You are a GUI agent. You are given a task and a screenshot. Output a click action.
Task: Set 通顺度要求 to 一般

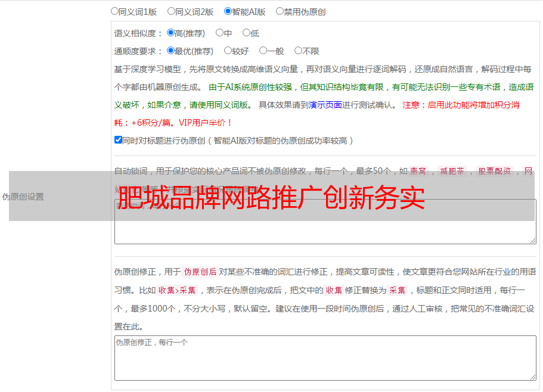263,51
